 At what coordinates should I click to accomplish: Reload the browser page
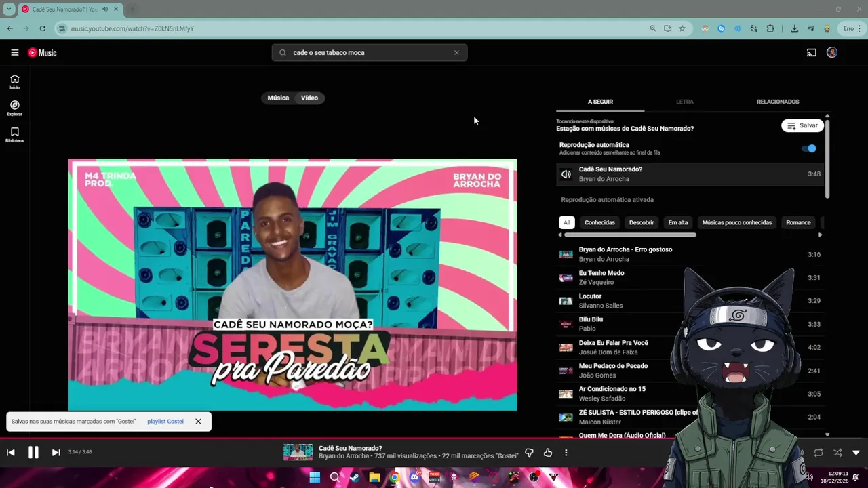click(x=42, y=28)
